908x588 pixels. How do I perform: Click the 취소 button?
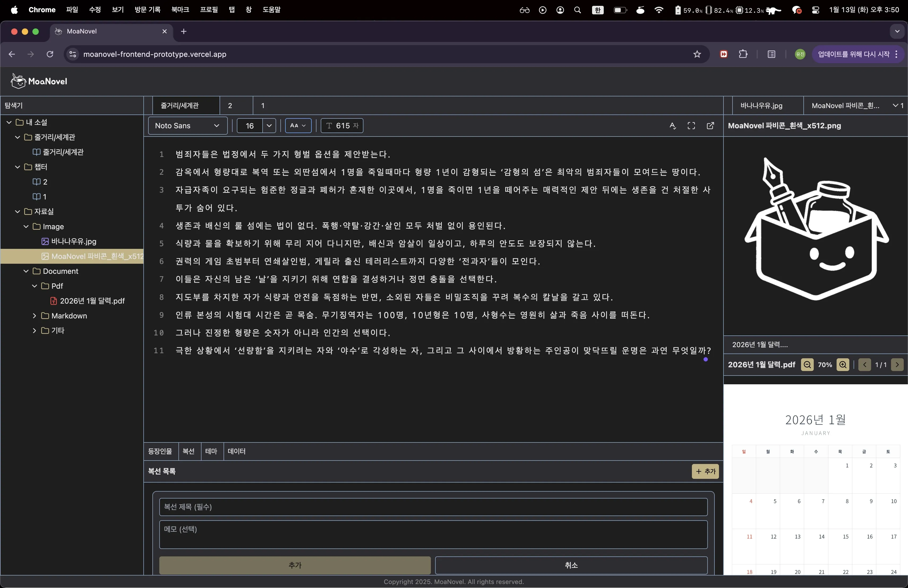571,565
